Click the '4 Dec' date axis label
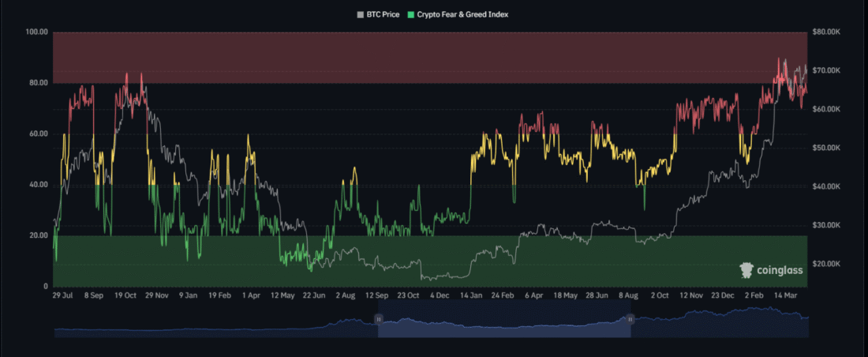This screenshot has width=868, height=357. pos(440,295)
